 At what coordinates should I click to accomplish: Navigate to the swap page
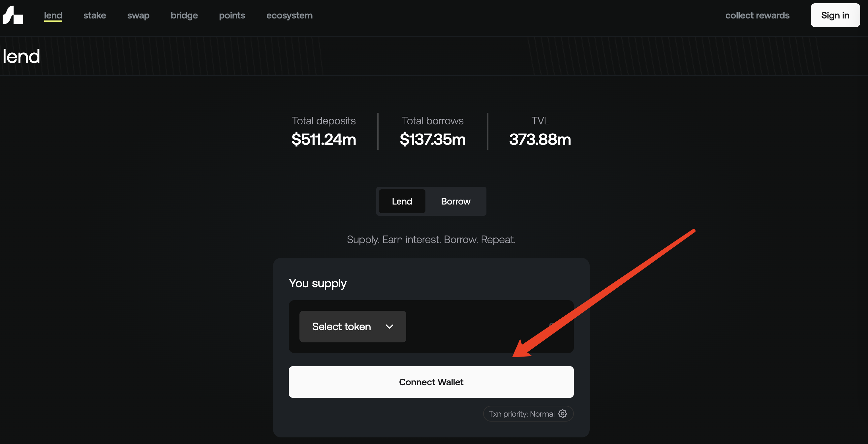(x=138, y=16)
